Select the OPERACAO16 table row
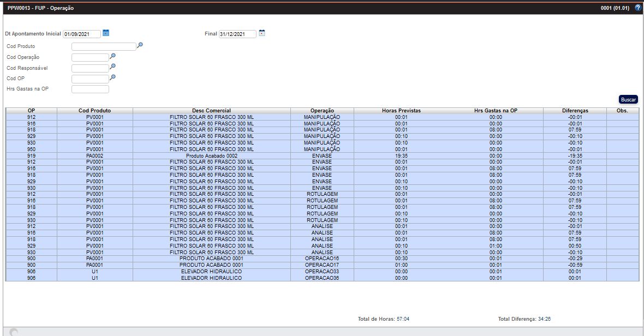 321,259
